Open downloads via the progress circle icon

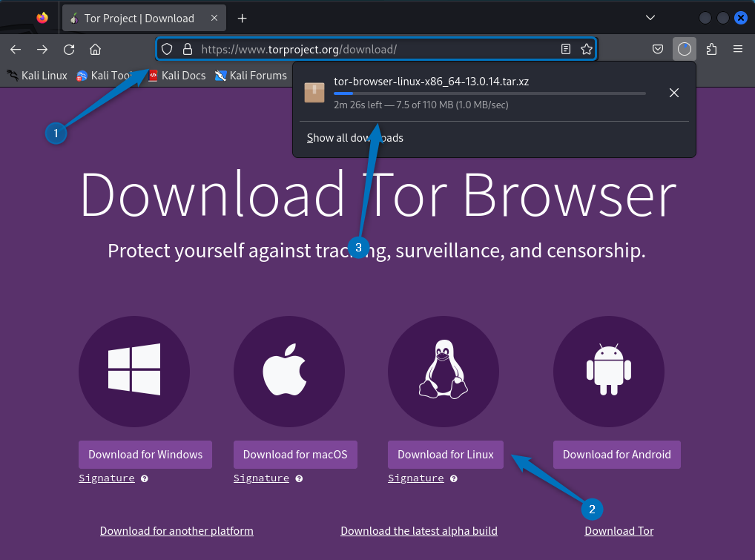pos(684,49)
